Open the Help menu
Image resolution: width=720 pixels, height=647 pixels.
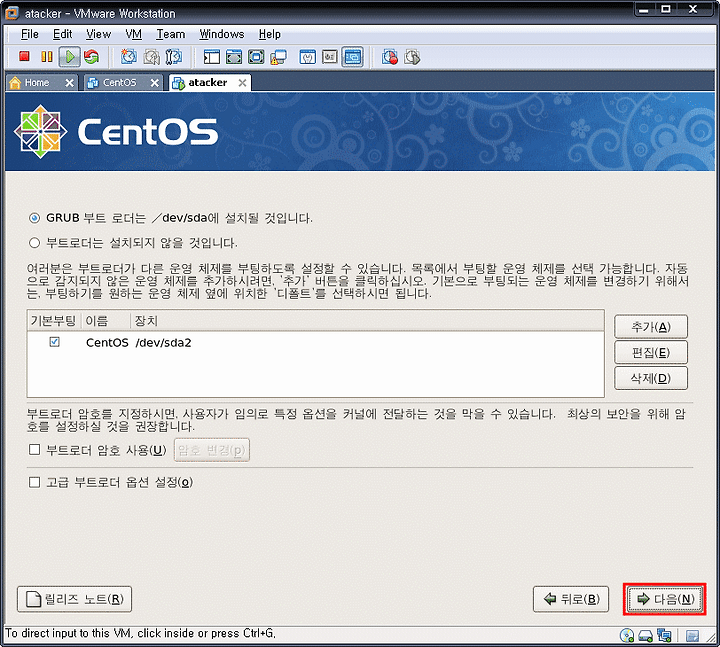coord(270,34)
